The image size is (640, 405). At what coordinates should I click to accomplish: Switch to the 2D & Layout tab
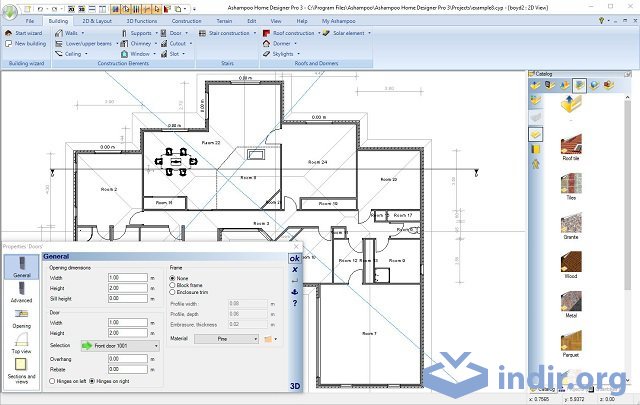click(x=97, y=21)
